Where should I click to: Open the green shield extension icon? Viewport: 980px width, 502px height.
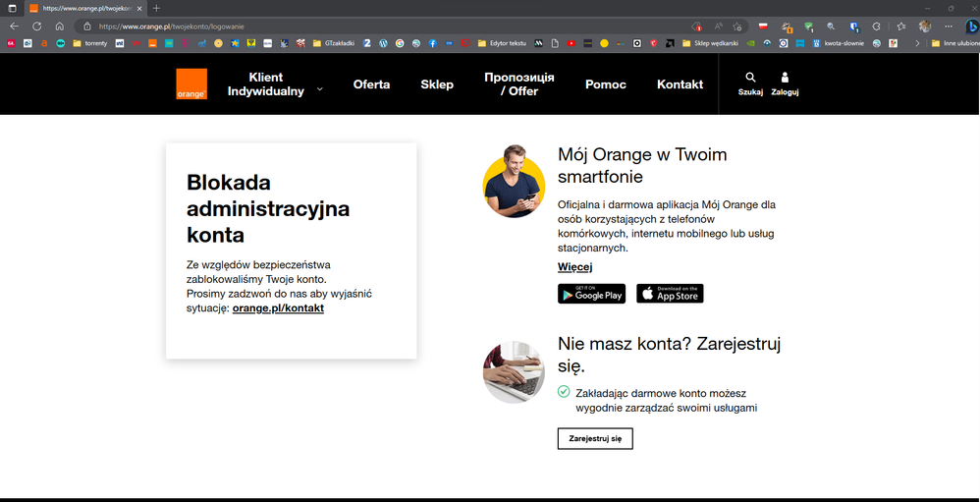809,27
